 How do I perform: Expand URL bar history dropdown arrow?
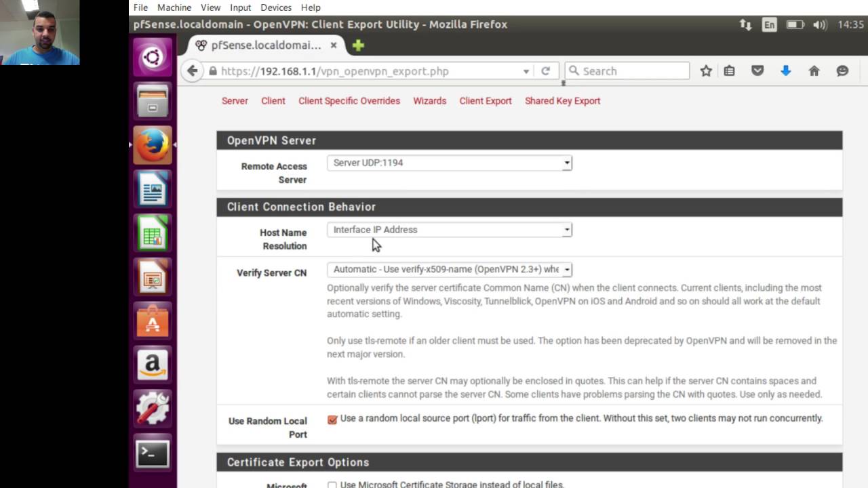(x=526, y=71)
